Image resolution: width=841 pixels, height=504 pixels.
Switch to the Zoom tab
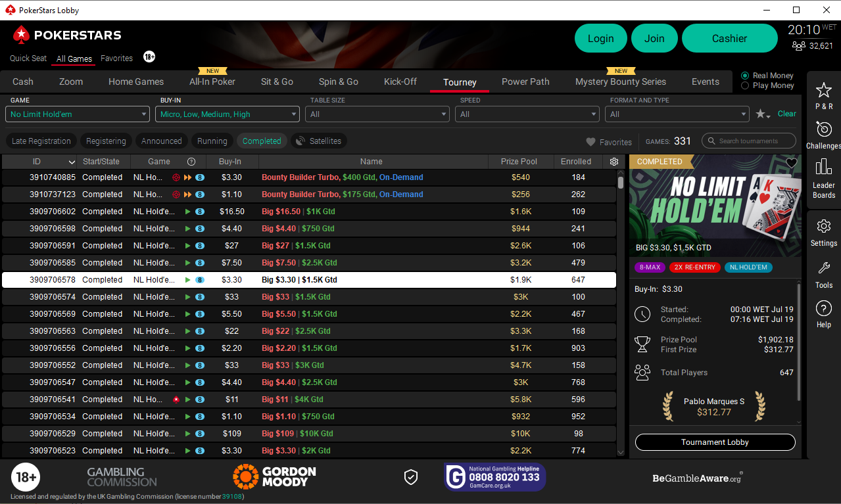point(71,82)
